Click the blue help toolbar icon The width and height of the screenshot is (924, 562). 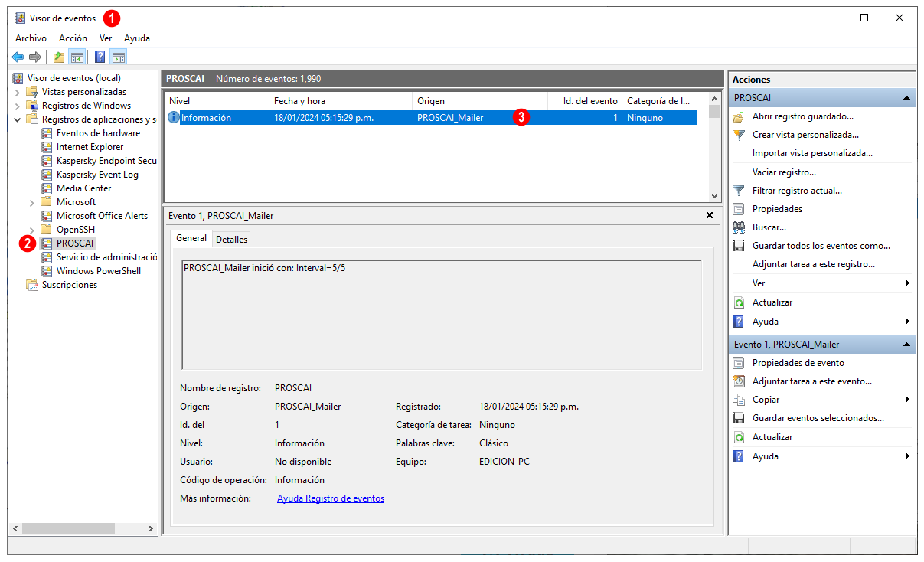click(x=100, y=57)
